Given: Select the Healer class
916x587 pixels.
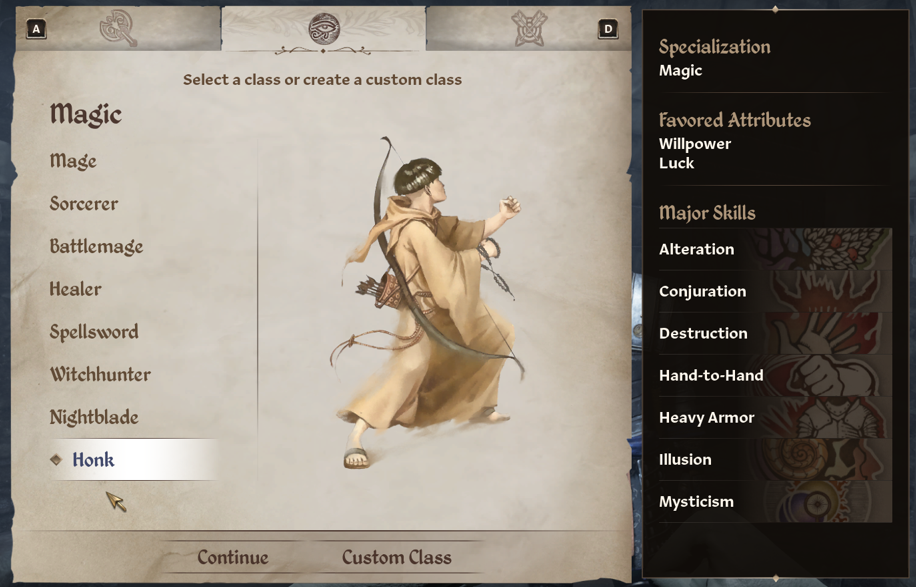Looking at the screenshot, I should point(75,289).
